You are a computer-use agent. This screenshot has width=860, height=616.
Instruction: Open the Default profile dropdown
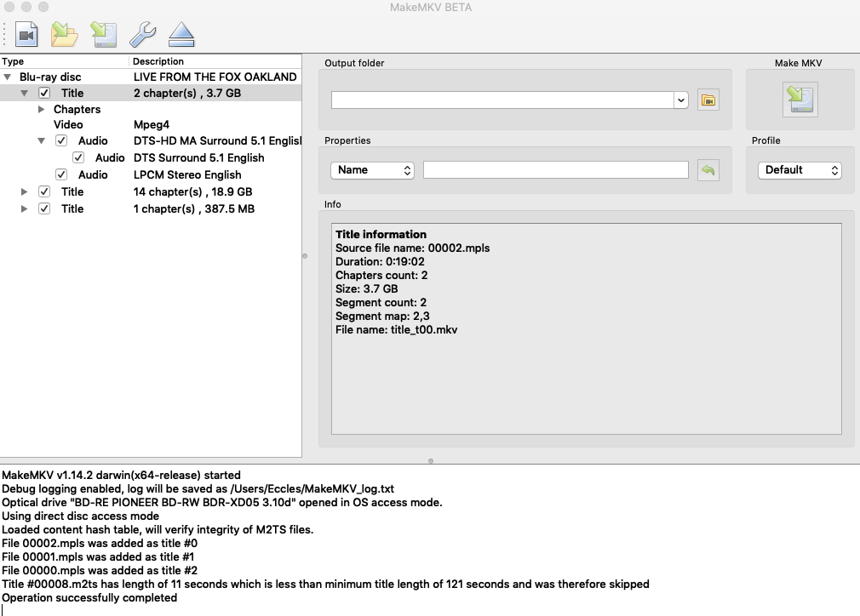(800, 170)
